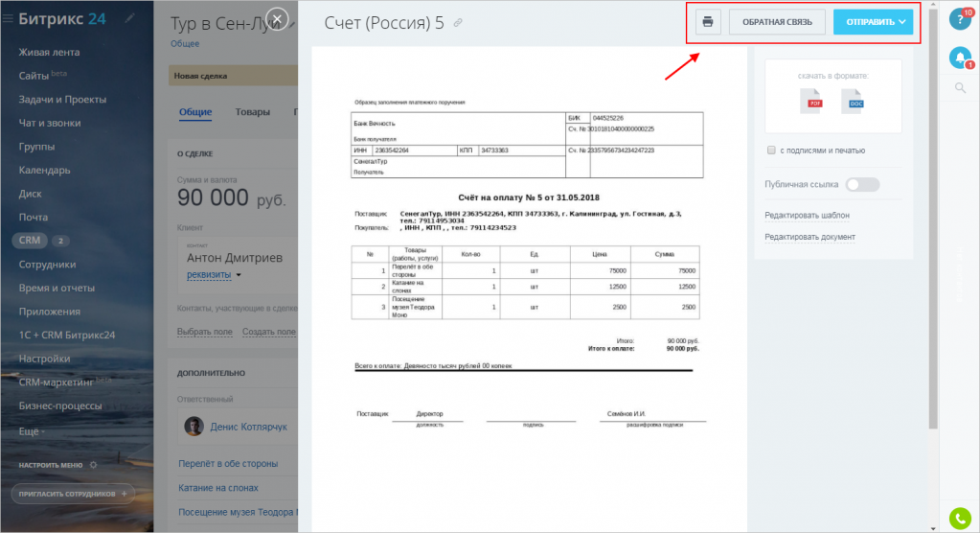Open Задачи и Проекты in the sidebar
This screenshot has width=980, height=533.
pos(62,100)
